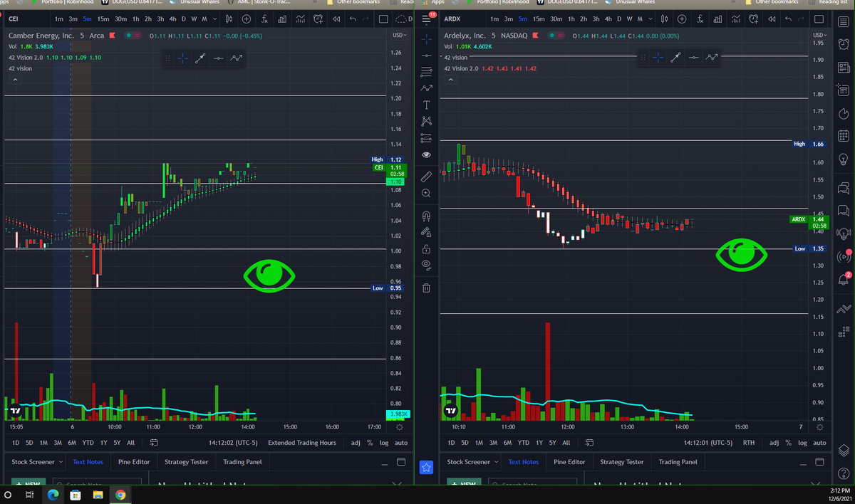Viewport: 855px width, 504px height.
Task: Open Microsoft Edge from the taskbar
Action: point(53,494)
